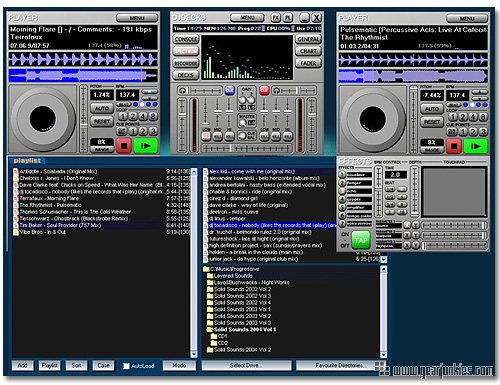Set left player loop to 2 beats
The height and width of the screenshot is (385, 500).
point(133,116)
